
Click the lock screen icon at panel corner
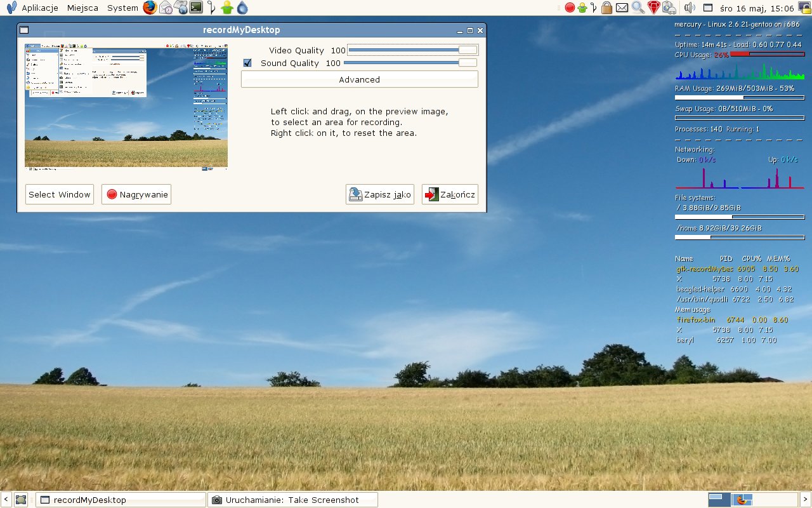click(x=804, y=8)
